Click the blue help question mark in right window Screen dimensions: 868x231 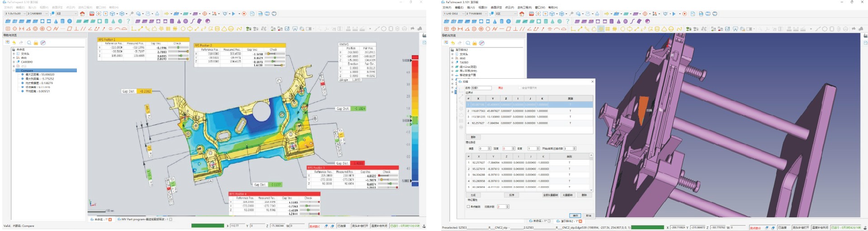click(x=567, y=21)
